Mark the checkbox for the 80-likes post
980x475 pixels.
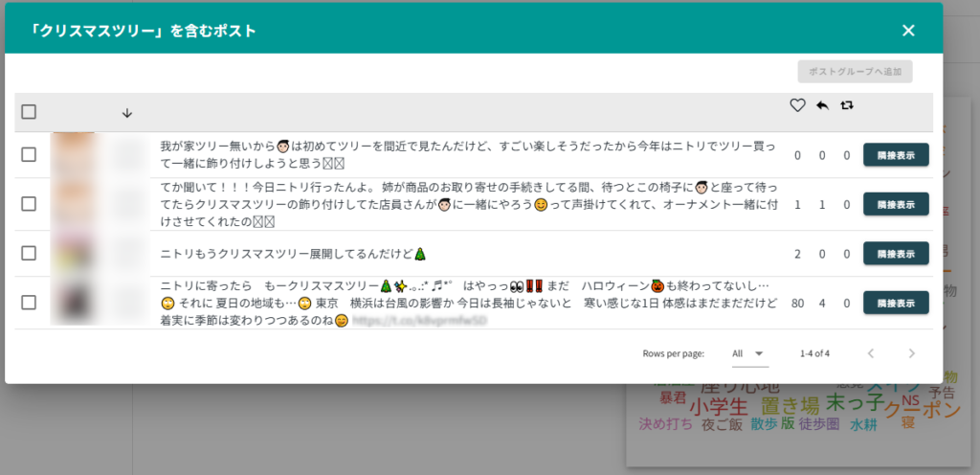point(29,303)
